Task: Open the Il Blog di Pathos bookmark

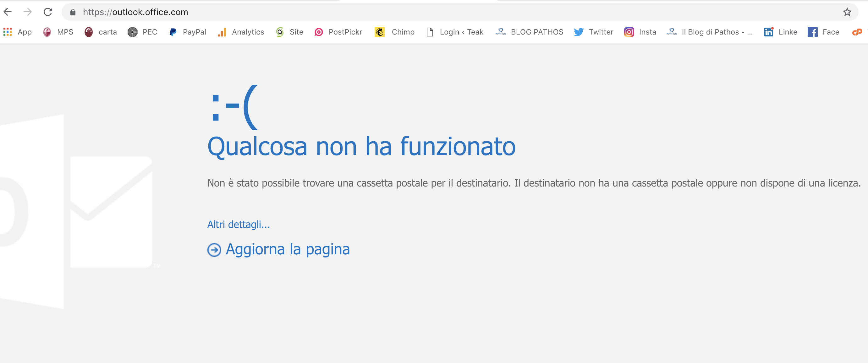Action: [x=710, y=32]
